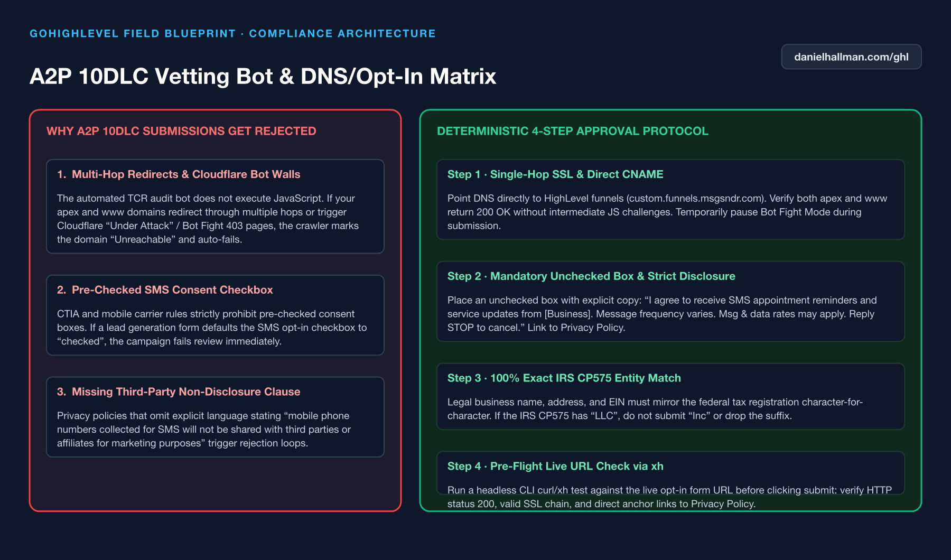Image resolution: width=951 pixels, height=560 pixels.
Task: Click the "Step 3 · 100% Exact IRS CP575 Entity Match" heading
Action: (x=564, y=378)
